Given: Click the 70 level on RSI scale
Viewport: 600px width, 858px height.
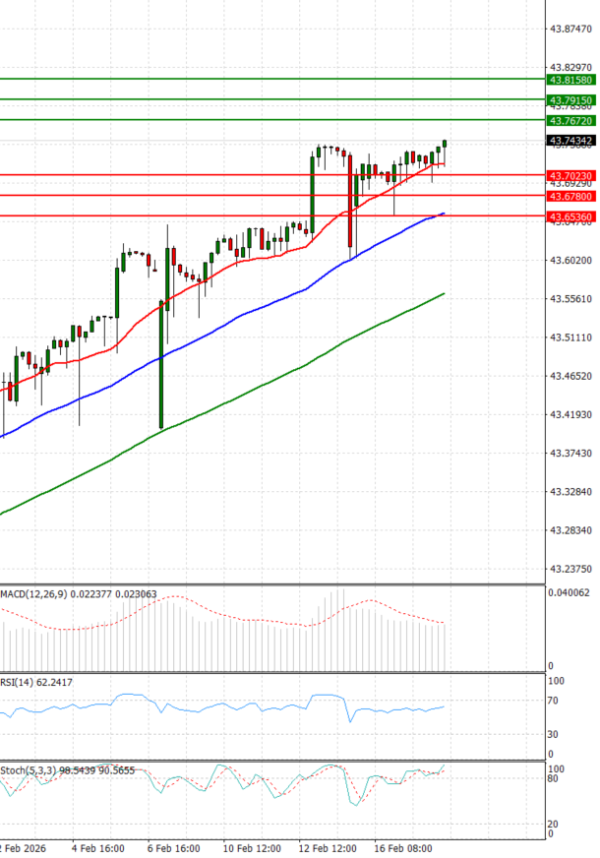Looking at the screenshot, I should click(x=553, y=703).
